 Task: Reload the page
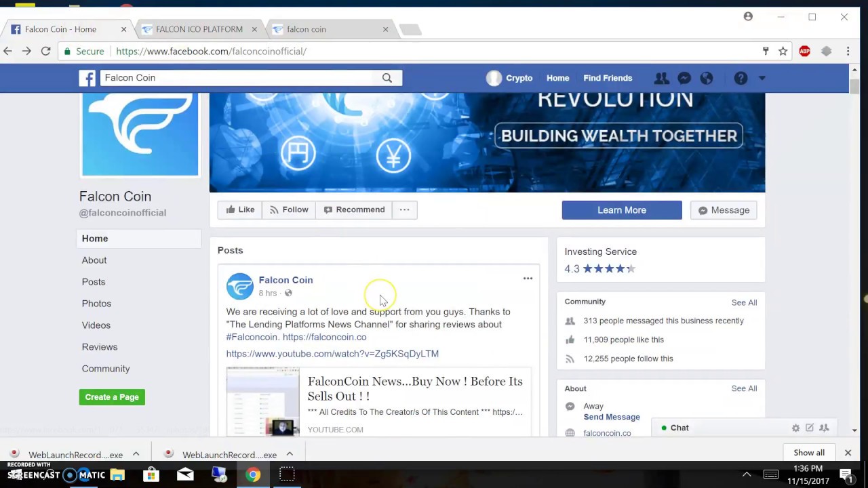coord(45,51)
